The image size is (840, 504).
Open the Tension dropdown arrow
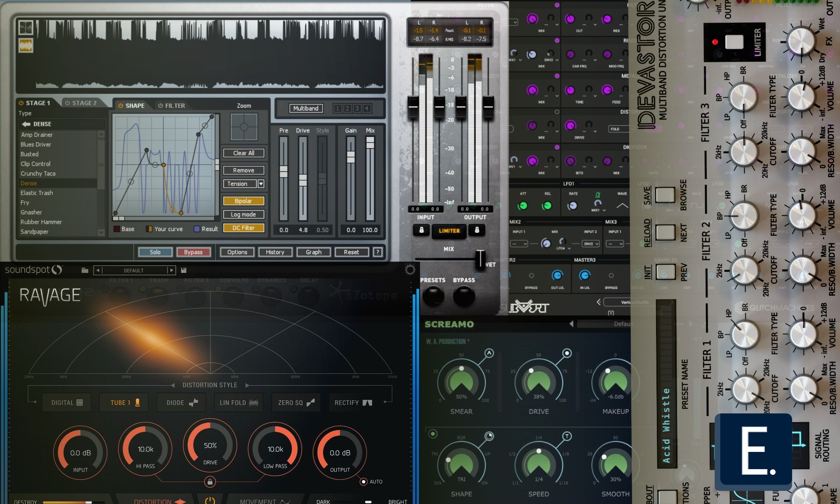click(261, 184)
